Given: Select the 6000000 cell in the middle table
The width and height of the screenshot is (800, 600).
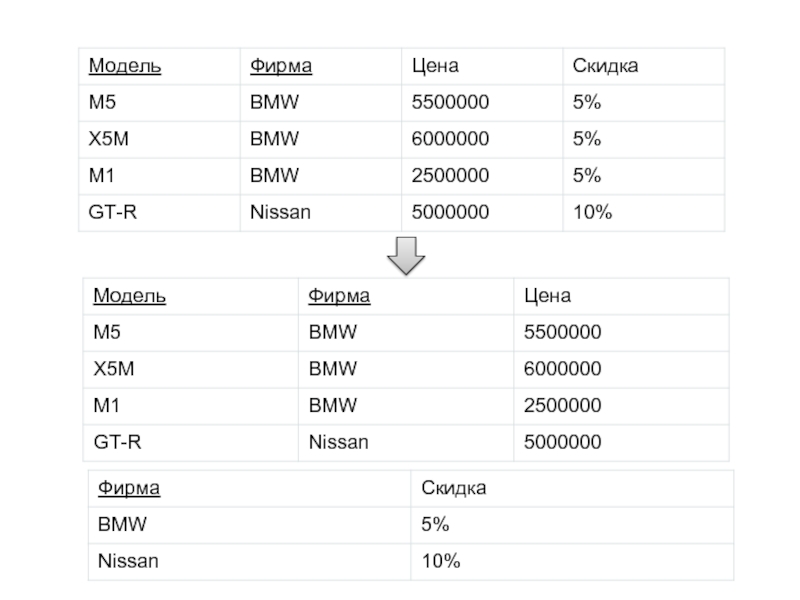Looking at the screenshot, I should point(561,369).
